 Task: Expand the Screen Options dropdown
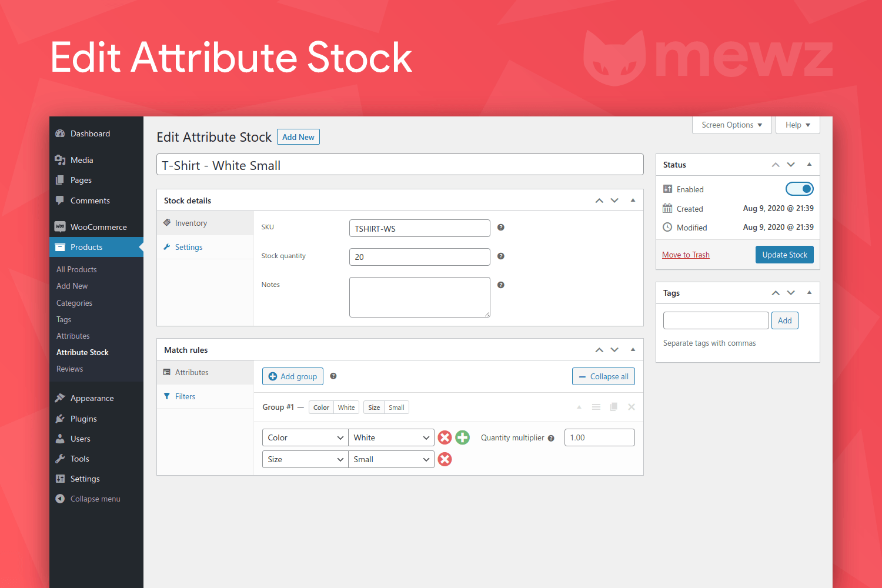coord(731,125)
